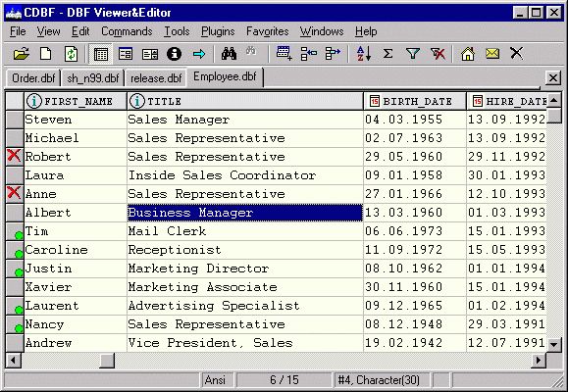Click the sigma sum icon
568x392 pixels.
pyautogui.click(x=387, y=54)
